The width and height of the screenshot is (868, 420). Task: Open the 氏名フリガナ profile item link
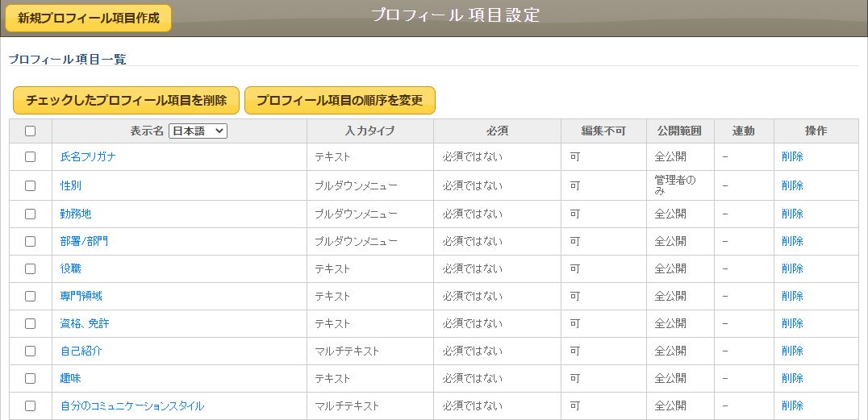click(x=88, y=157)
